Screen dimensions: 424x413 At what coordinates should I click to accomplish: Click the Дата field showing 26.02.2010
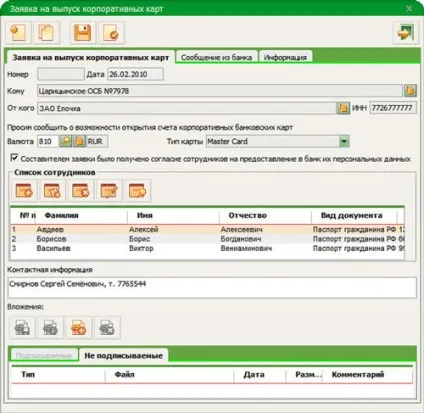click(x=135, y=74)
